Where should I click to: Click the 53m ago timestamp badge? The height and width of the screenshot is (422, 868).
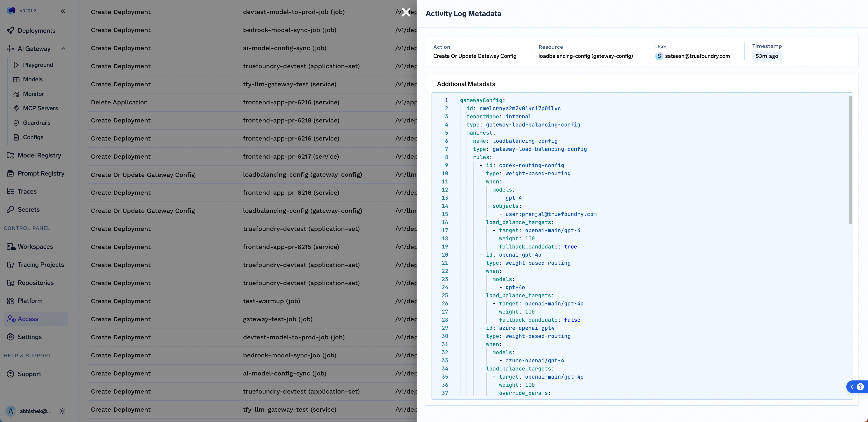click(767, 56)
